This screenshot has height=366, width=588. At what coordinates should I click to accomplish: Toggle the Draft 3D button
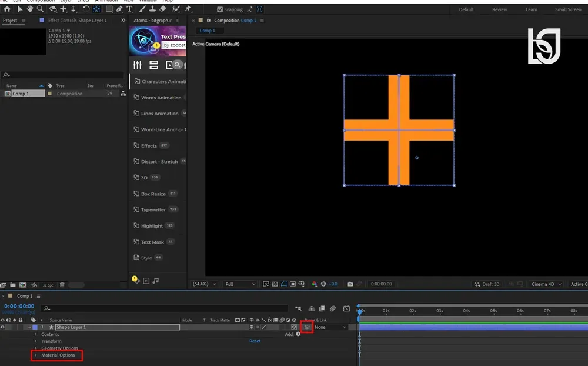(487, 284)
